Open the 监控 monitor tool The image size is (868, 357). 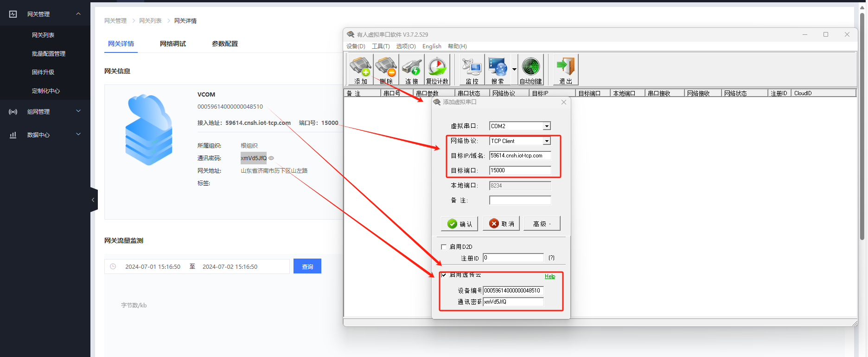pyautogui.click(x=472, y=70)
